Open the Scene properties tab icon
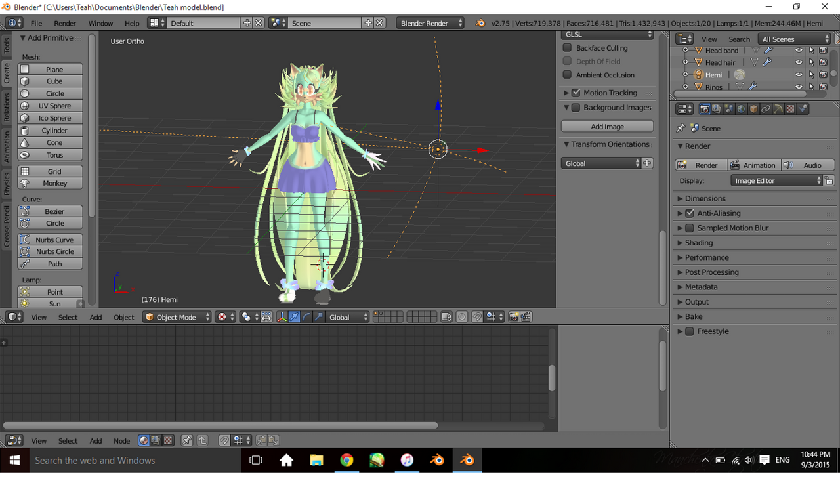 click(x=729, y=109)
